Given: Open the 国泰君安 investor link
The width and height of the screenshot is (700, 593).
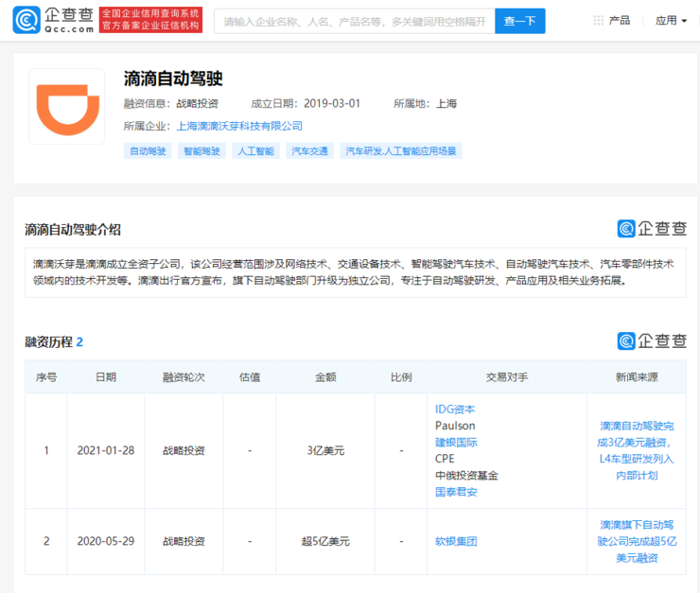Looking at the screenshot, I should click(x=456, y=492).
